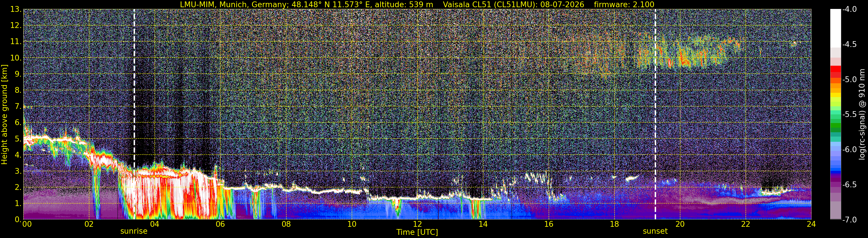Click the height-axis tick label "9."

[18, 74]
